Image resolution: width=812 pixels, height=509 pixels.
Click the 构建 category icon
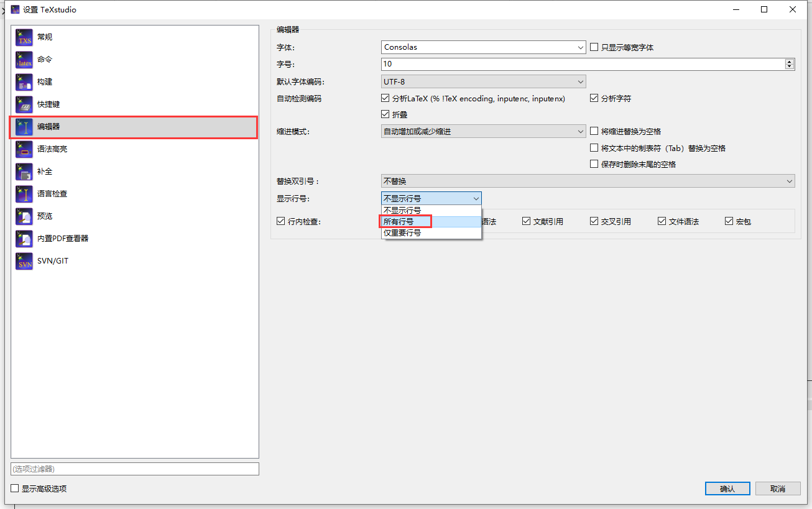[x=24, y=82]
